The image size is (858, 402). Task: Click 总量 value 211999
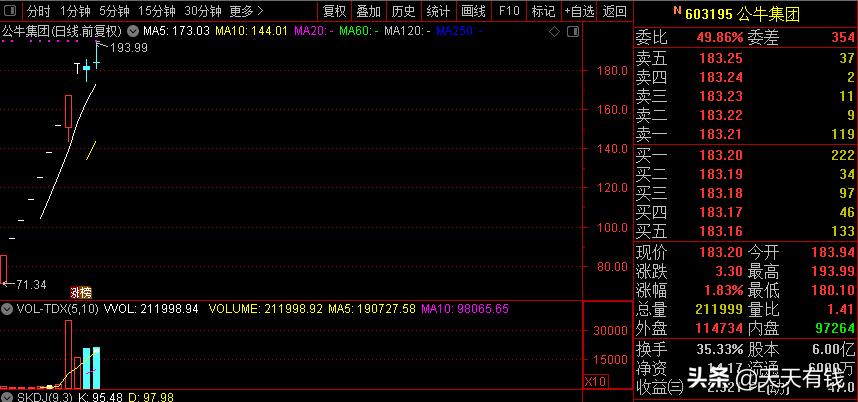[x=720, y=310]
